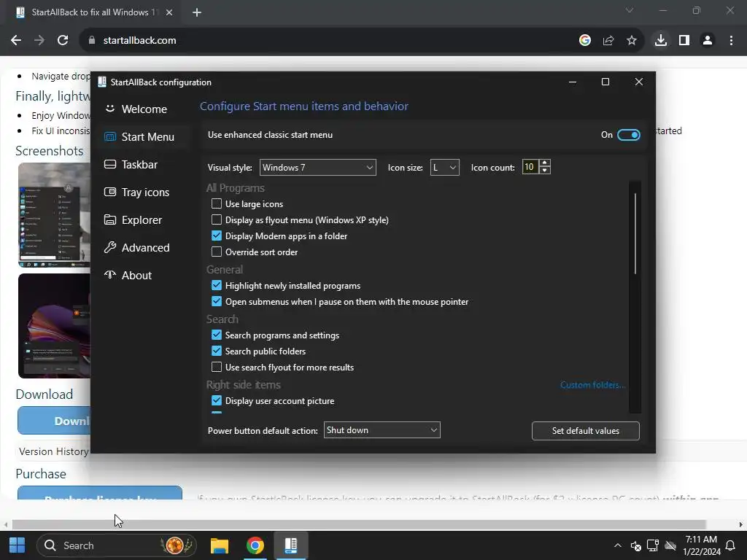Screen dimensions: 747x560
Task: Click settings list vertical scrollbar
Action: [635, 233]
